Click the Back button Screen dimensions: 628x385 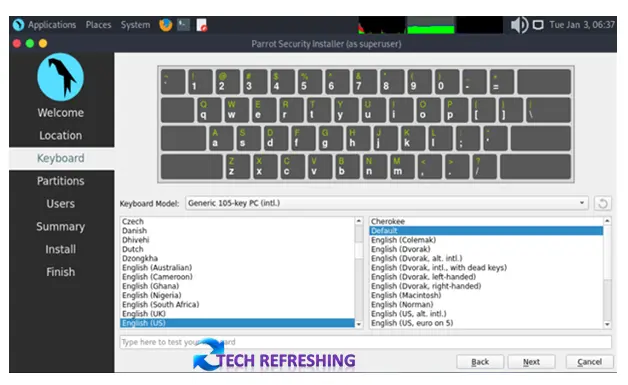pos(480,362)
